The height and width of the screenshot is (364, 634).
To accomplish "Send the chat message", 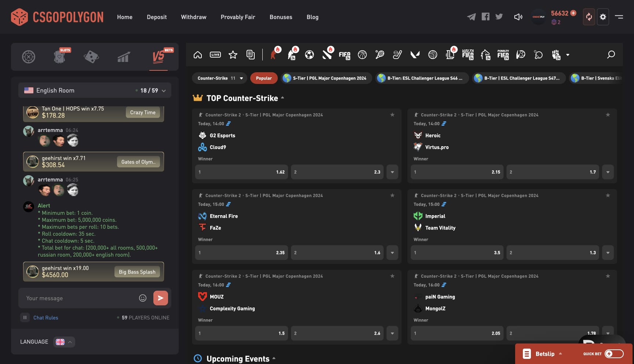I will pyautogui.click(x=161, y=298).
